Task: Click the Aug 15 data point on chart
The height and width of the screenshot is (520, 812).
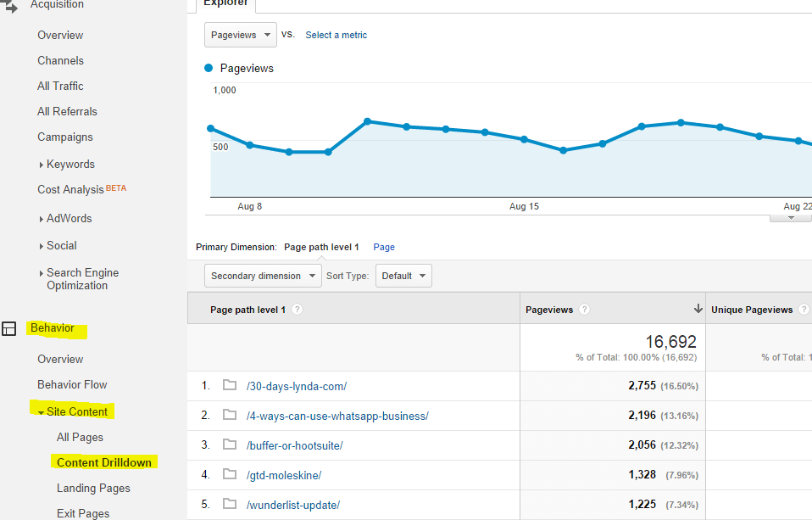Action: coord(524,139)
